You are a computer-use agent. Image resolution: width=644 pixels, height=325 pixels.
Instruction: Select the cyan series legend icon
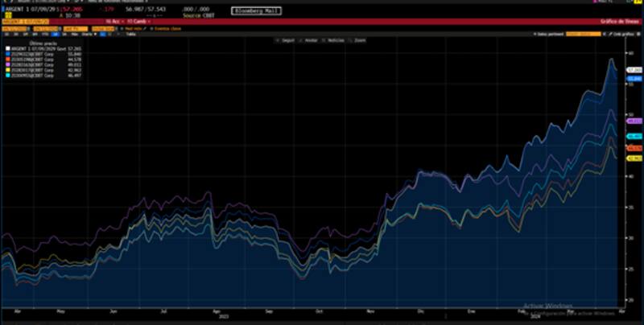(x=6, y=74)
